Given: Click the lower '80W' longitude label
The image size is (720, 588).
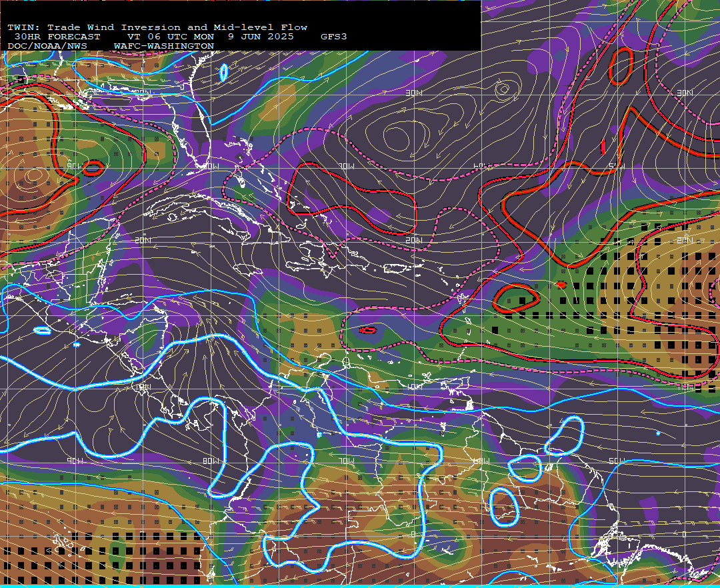Looking at the screenshot, I should click(x=211, y=461).
